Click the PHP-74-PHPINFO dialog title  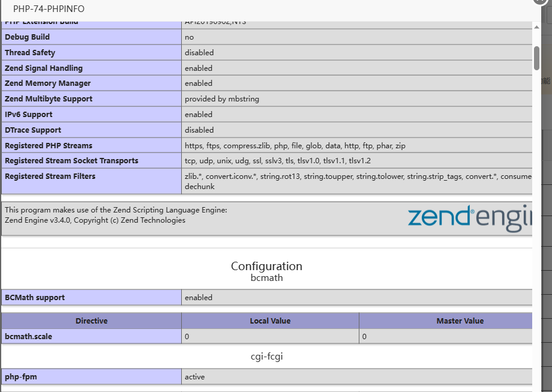click(x=49, y=9)
